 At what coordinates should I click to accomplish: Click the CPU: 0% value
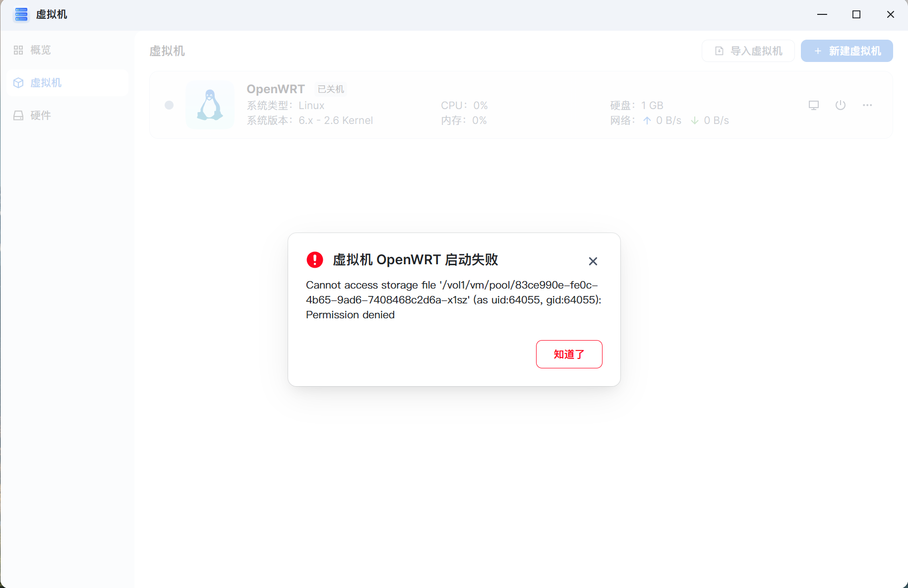[x=464, y=106]
